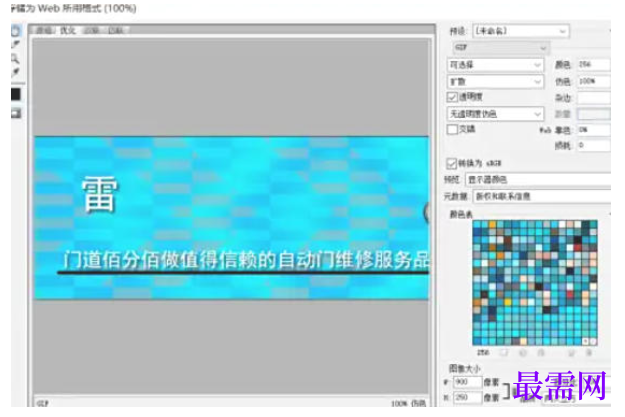The height and width of the screenshot is (417, 625).
Task: Click the map-to-transparent icon under color table
Action: 504,352
